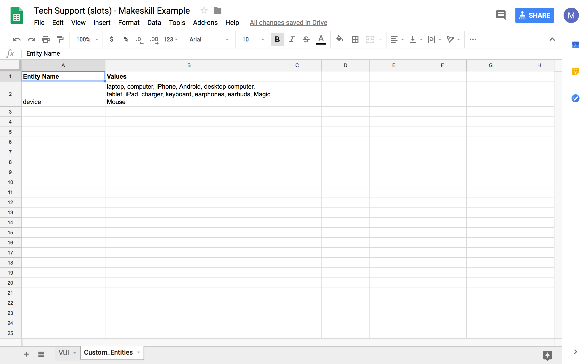Select the Paint format roller icon
The image size is (588, 364).
coord(60,39)
